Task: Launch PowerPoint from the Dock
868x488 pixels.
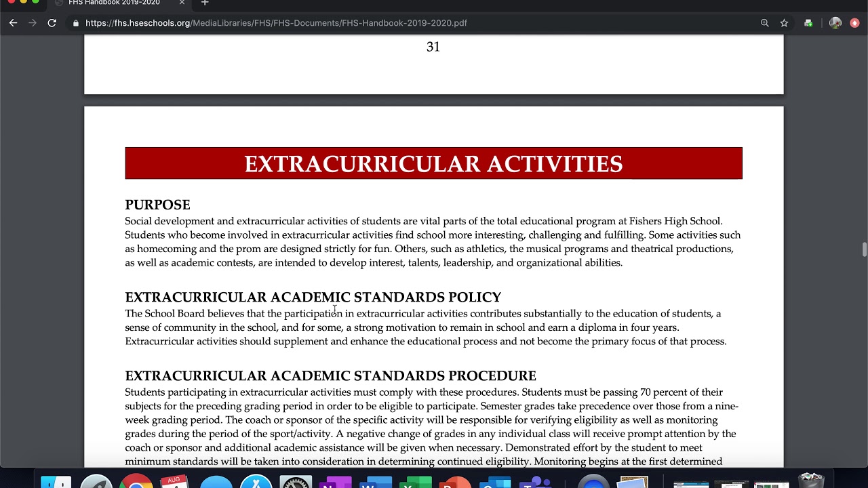Action: [x=455, y=483]
